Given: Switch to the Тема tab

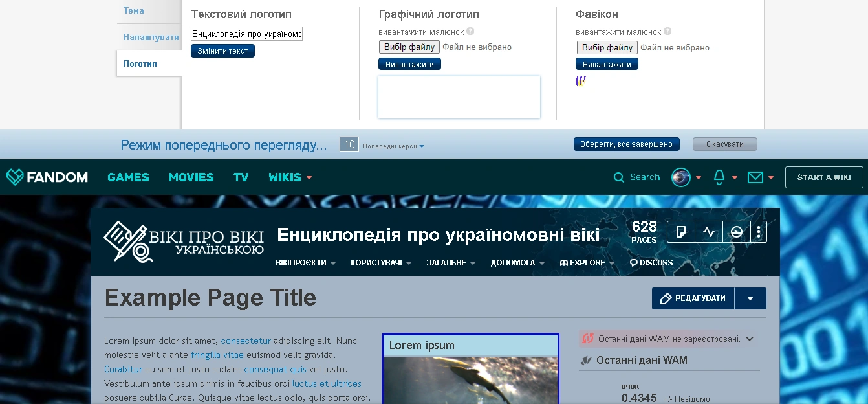Looking at the screenshot, I should click(134, 10).
